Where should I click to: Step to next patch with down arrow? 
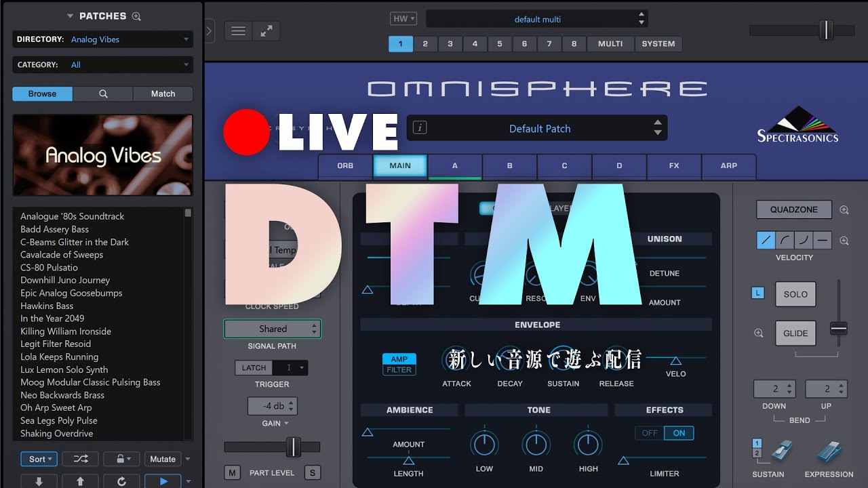tap(39, 481)
